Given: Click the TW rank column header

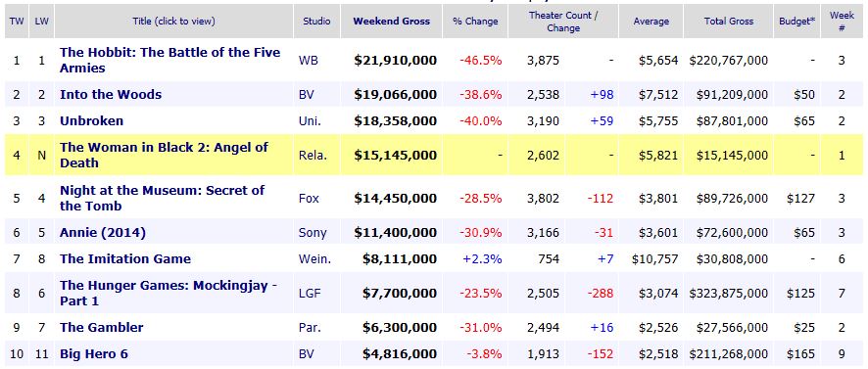Looking at the screenshot, I should point(16,22).
